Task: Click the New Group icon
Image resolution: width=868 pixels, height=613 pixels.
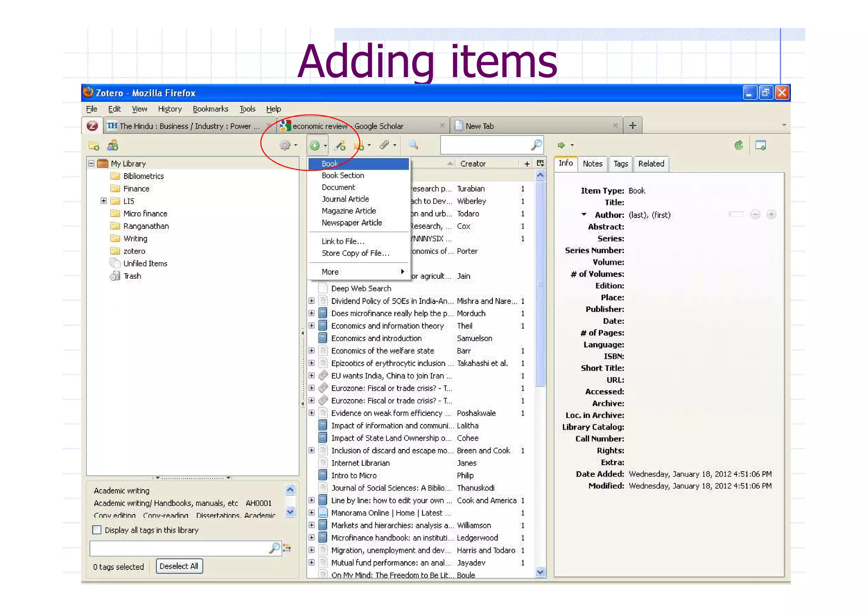Action: [113, 146]
